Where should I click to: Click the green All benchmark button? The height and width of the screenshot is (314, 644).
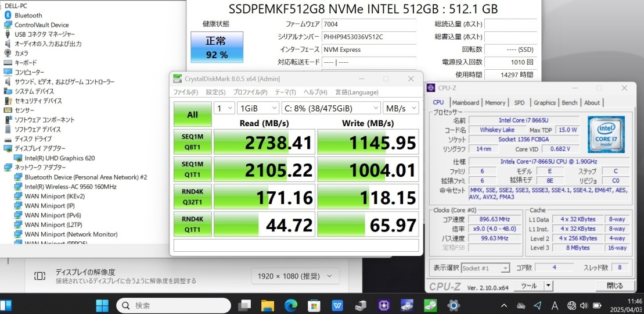[193, 115]
